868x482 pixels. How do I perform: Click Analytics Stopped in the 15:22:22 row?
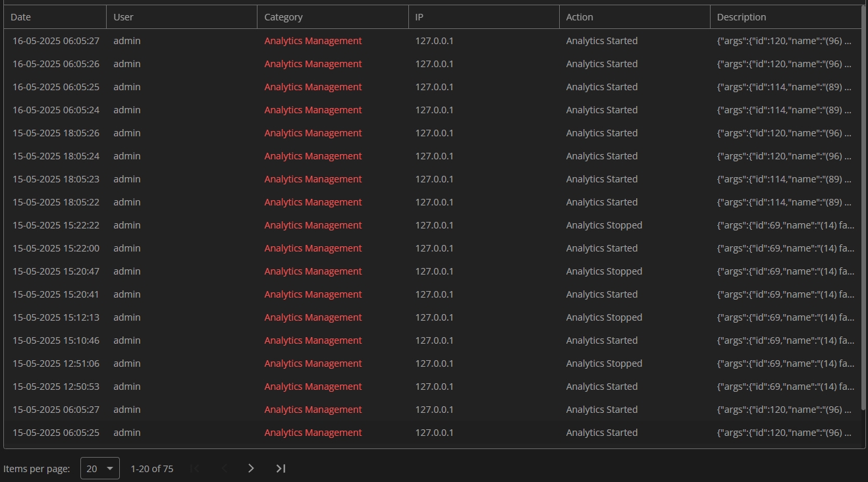click(604, 225)
